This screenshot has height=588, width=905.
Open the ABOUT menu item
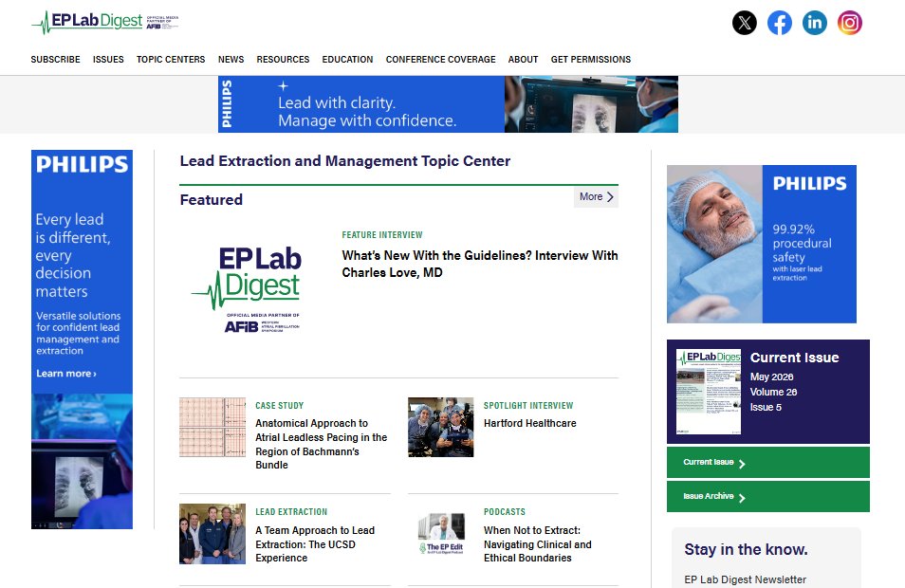click(x=523, y=60)
